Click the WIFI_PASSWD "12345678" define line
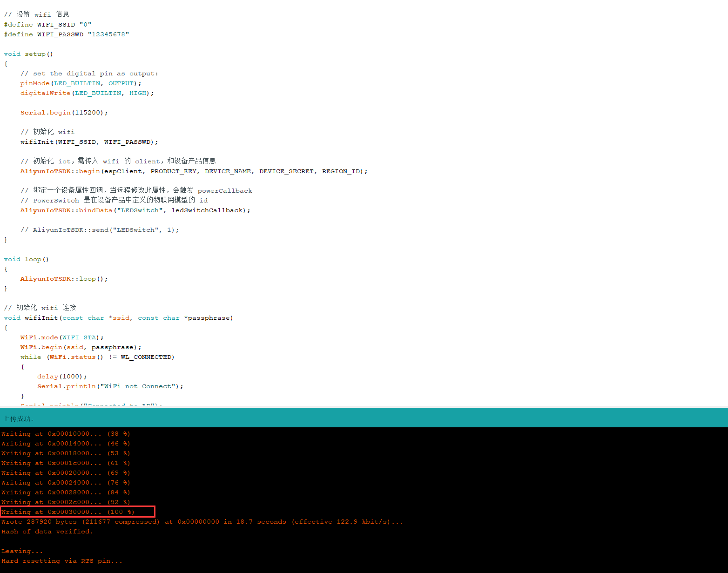Image resolution: width=728 pixels, height=573 pixels. [x=67, y=34]
